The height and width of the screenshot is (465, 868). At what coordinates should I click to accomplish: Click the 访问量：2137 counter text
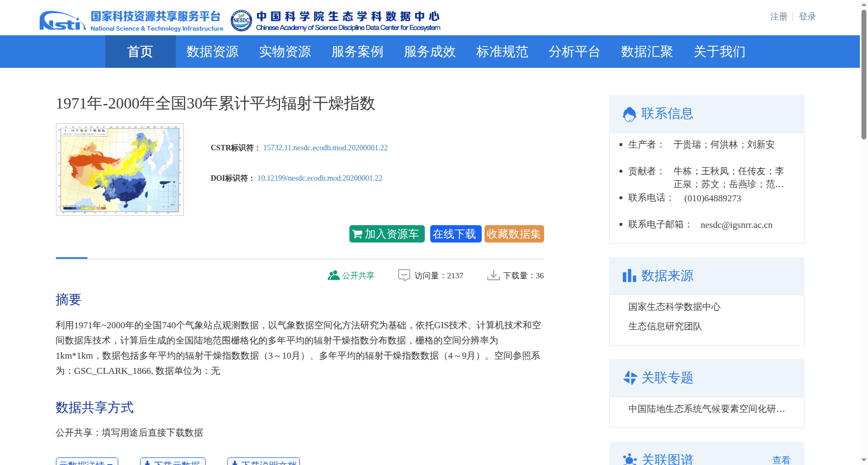pos(439,276)
